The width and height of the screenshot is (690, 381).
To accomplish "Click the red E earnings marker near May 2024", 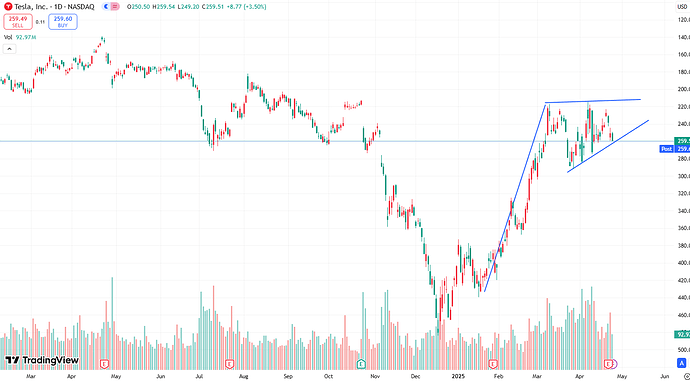I will [104, 364].
